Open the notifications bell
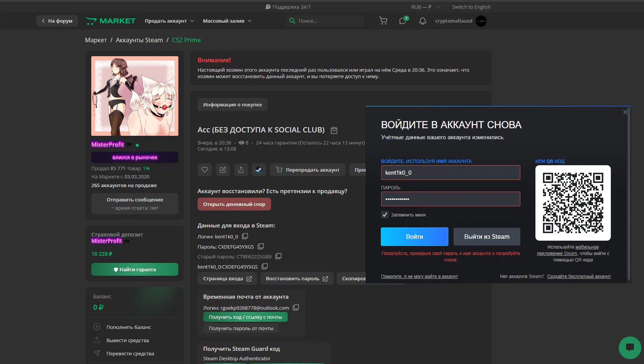This screenshot has width=644, height=364. point(423,21)
